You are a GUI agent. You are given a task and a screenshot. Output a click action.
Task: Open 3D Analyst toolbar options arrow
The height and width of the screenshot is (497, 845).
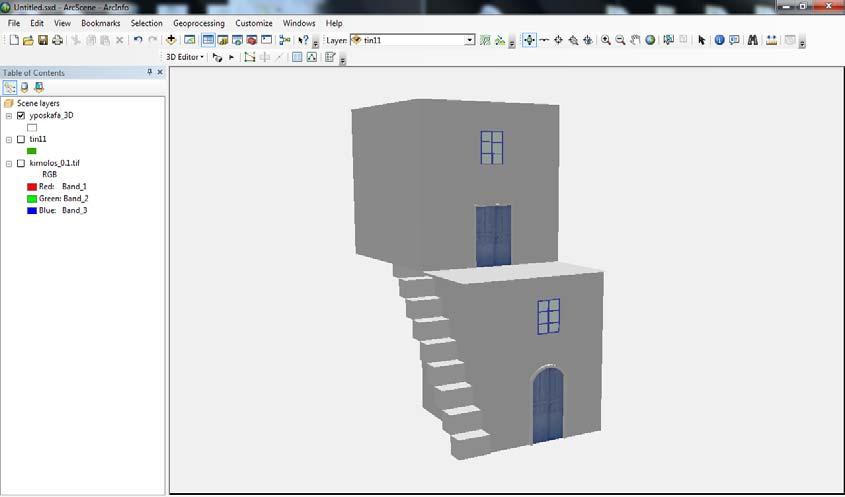pos(512,42)
